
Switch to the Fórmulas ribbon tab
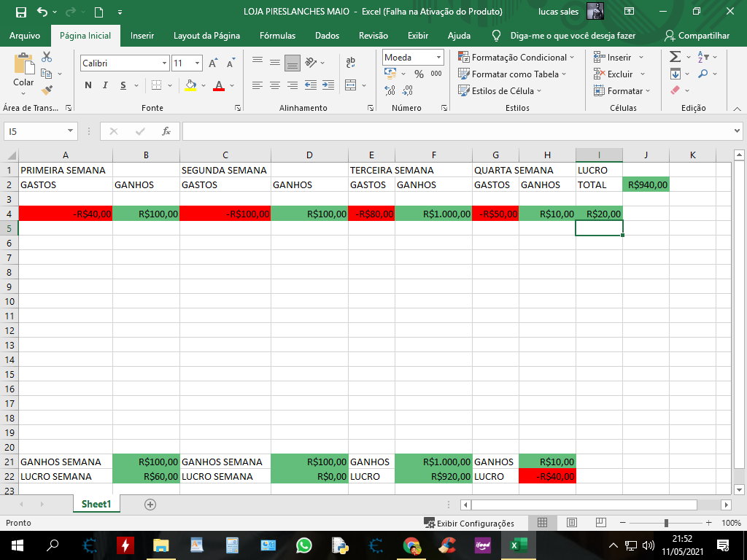pos(277,35)
